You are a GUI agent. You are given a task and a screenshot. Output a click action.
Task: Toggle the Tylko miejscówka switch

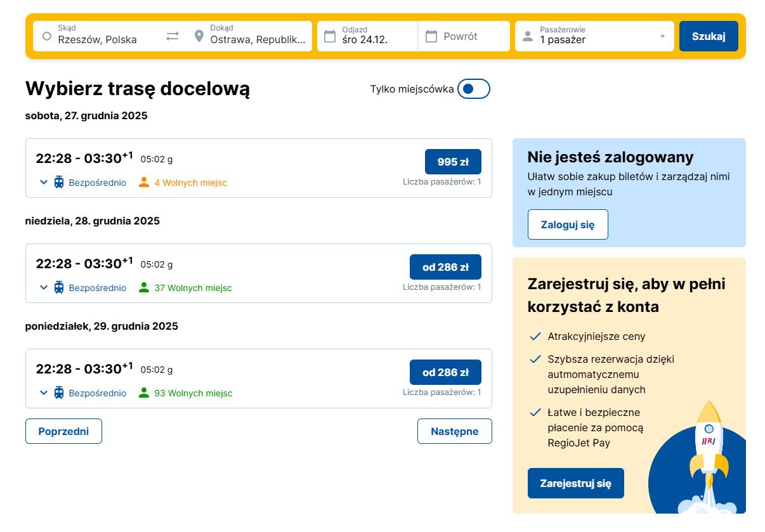(474, 89)
